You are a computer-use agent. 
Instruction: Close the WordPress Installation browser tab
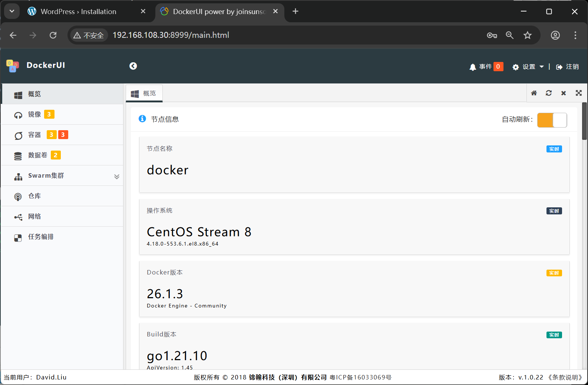[143, 11]
